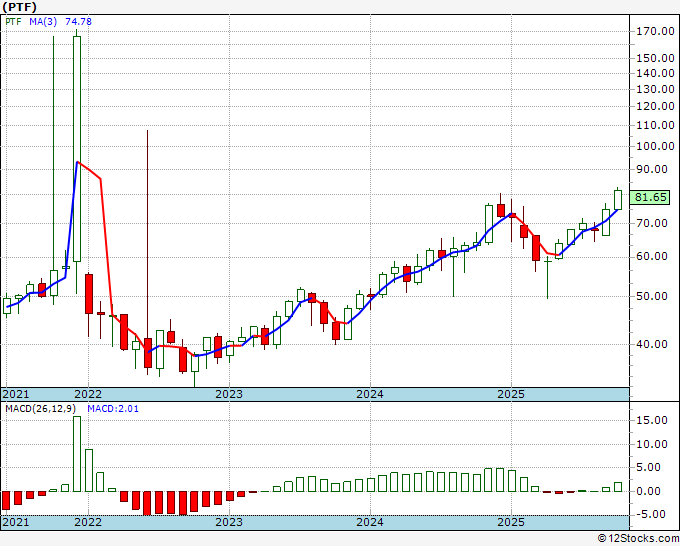Click 2022 on the price chart timeline
Viewport: 680px width, 546px height.
point(88,394)
